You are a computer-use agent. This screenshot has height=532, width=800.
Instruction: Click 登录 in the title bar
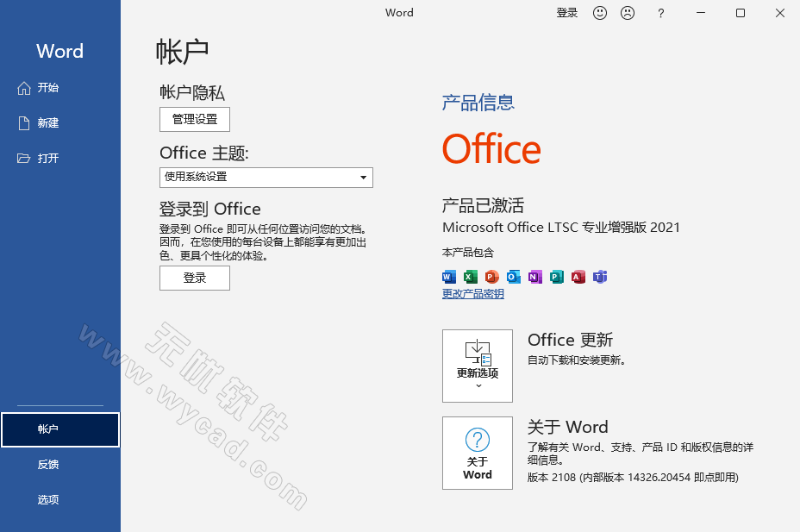click(566, 13)
